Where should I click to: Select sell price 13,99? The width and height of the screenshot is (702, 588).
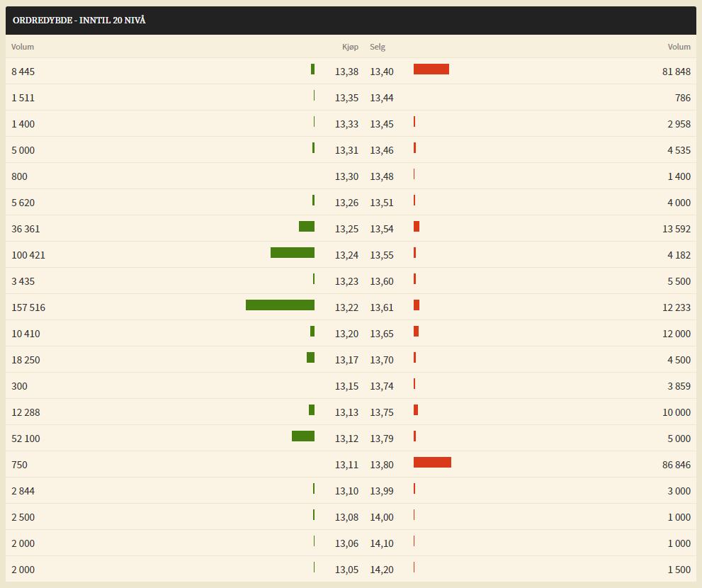click(x=381, y=491)
